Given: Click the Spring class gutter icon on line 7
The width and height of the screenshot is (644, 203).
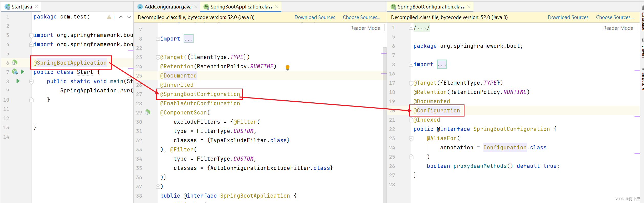Looking at the screenshot, I should (15, 72).
